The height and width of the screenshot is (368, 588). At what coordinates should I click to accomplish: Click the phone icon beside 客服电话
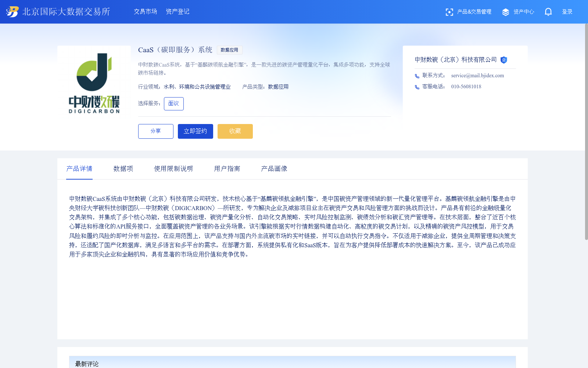coord(417,87)
